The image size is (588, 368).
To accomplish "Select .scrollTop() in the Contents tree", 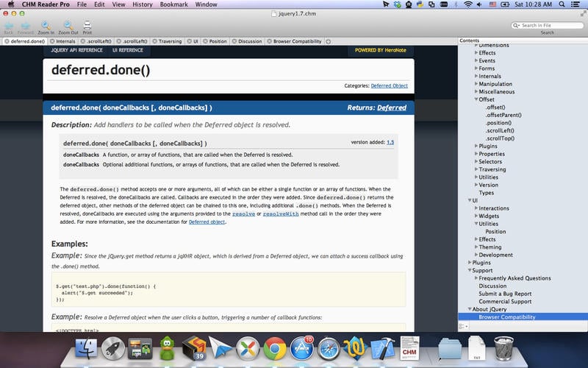I will [x=500, y=138].
